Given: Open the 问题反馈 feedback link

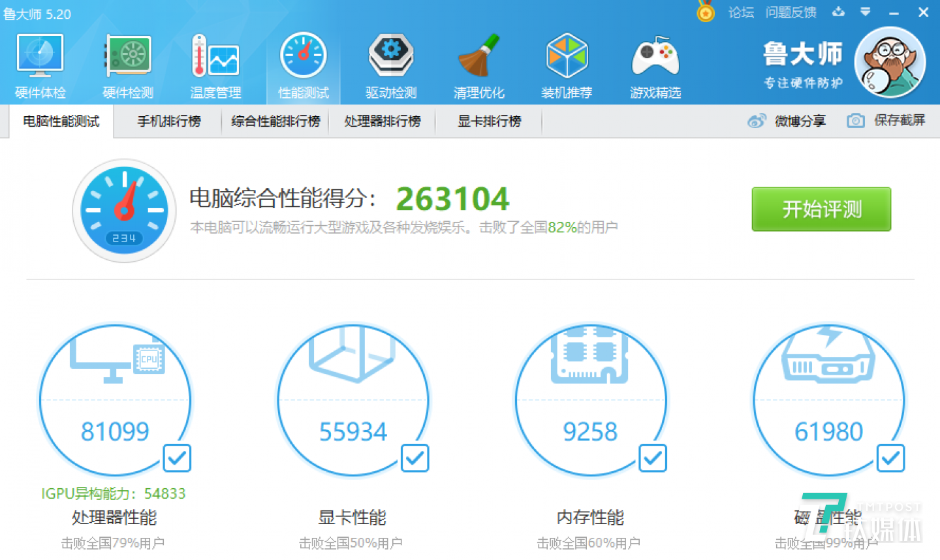Looking at the screenshot, I should point(791,12).
